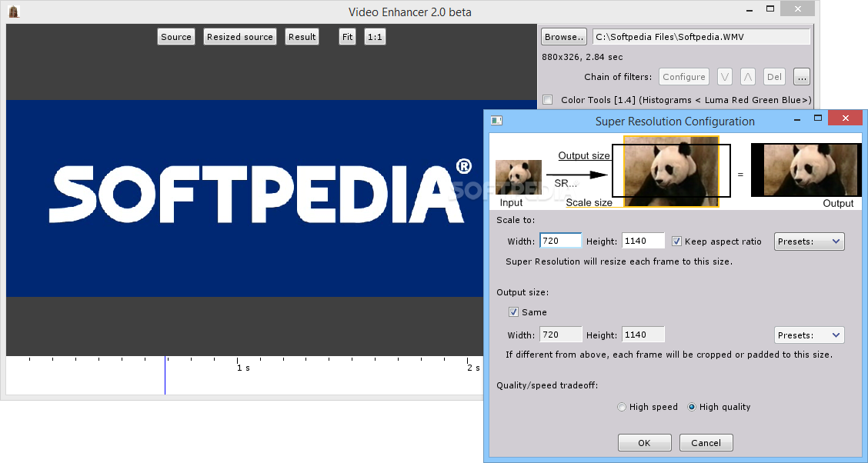Click the Super Resolution dialog title icon
This screenshot has height=463, width=868.
496,121
